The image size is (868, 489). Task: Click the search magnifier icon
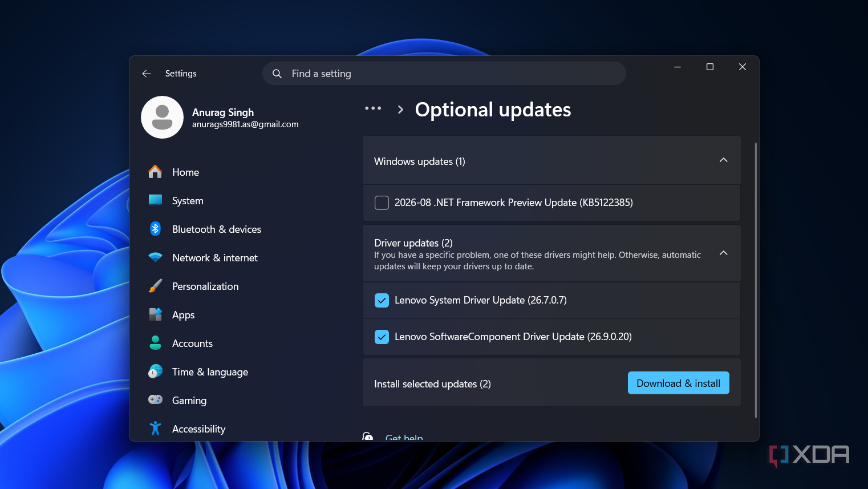[277, 74]
